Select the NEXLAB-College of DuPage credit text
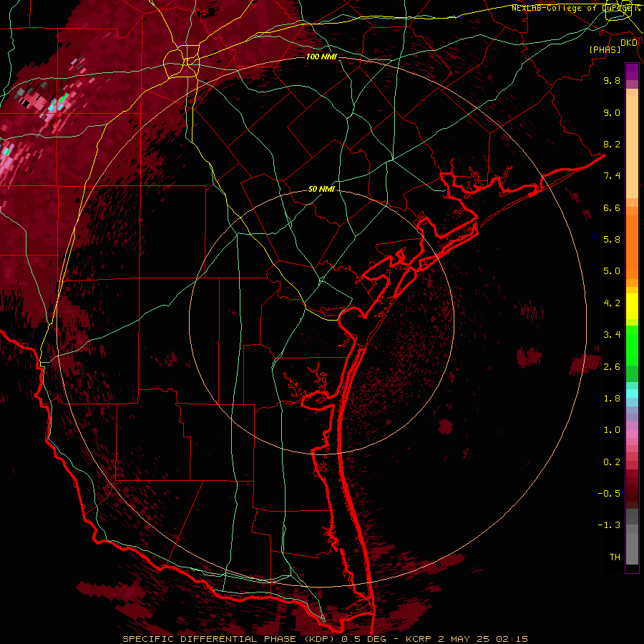Screen dimensions: 644x644 pos(571,8)
